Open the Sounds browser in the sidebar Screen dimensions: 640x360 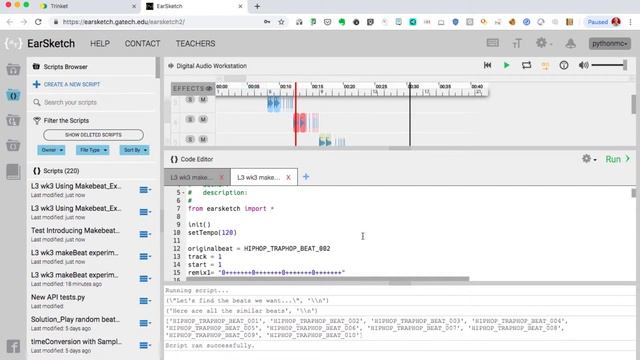point(13,70)
